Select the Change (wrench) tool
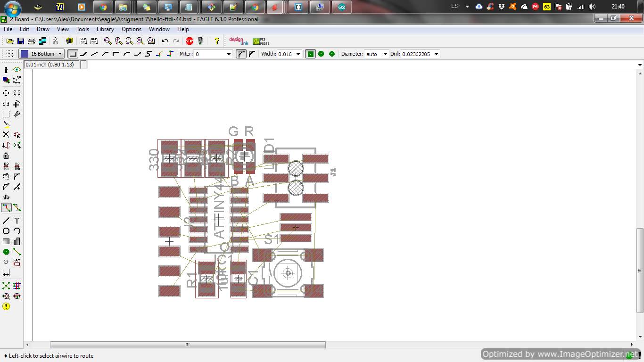 click(17, 114)
